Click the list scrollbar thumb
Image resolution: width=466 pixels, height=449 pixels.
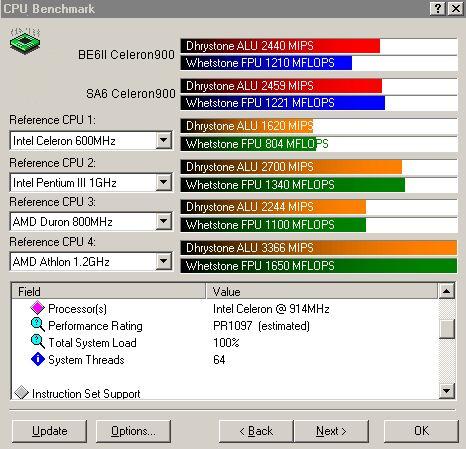(x=447, y=329)
